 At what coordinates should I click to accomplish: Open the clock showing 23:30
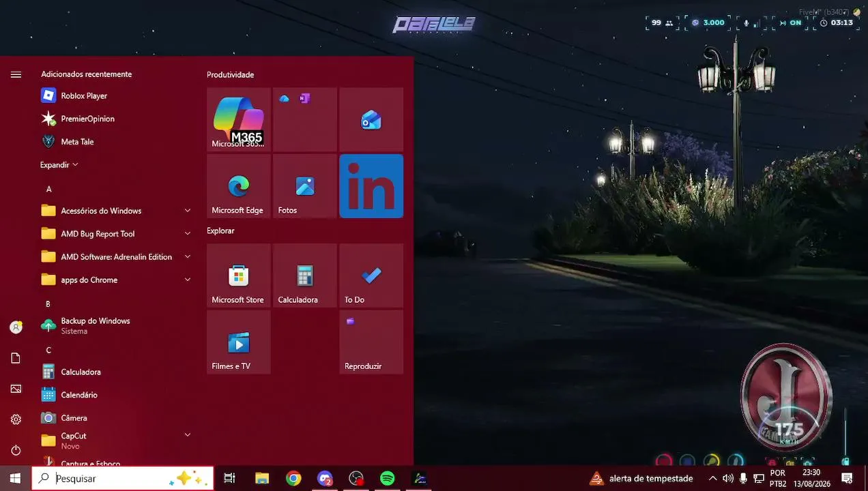811,479
